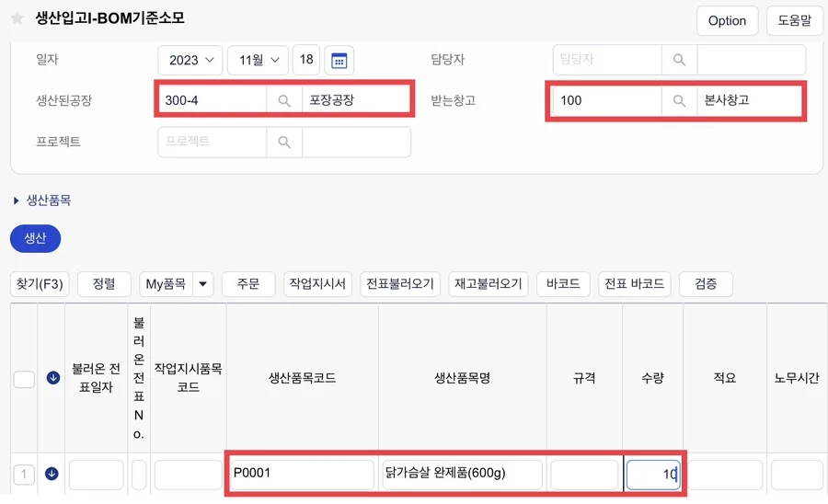Click the 도움말 help button

coord(794,21)
